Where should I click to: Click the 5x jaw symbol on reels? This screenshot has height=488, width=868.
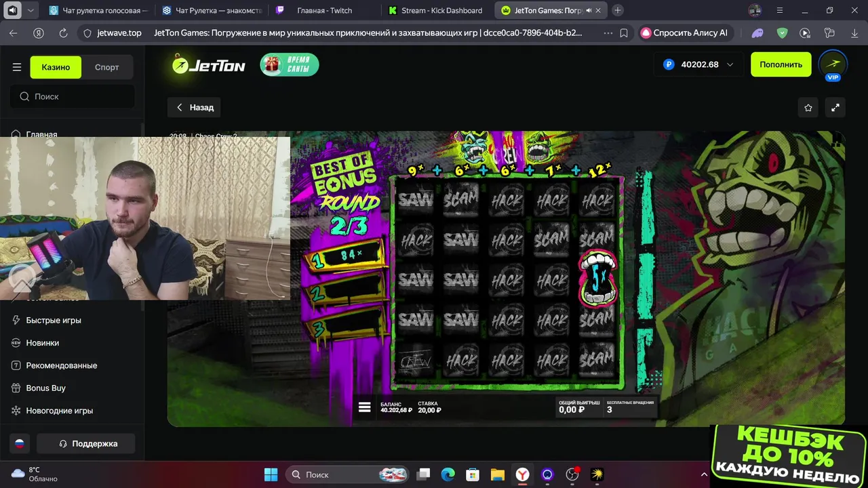tap(597, 279)
